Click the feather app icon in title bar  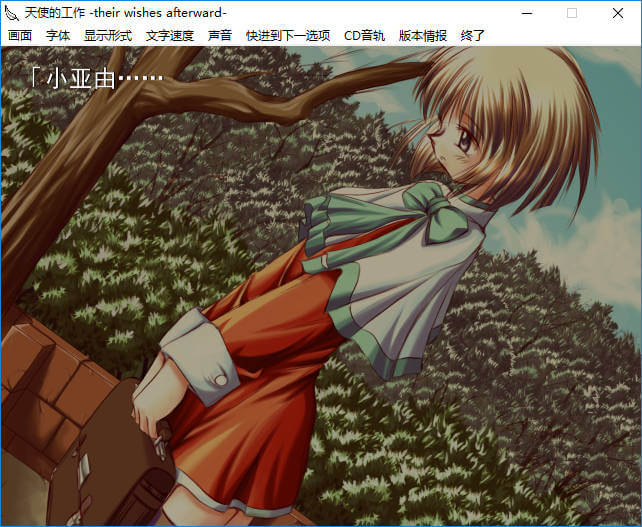point(12,13)
